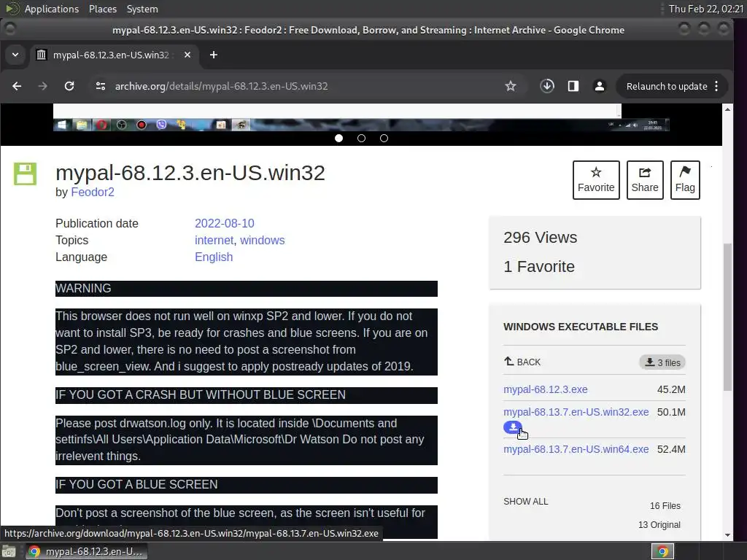The image size is (747, 560).
Task: Open the 2022-08-10 publication date link
Action: pos(225,223)
